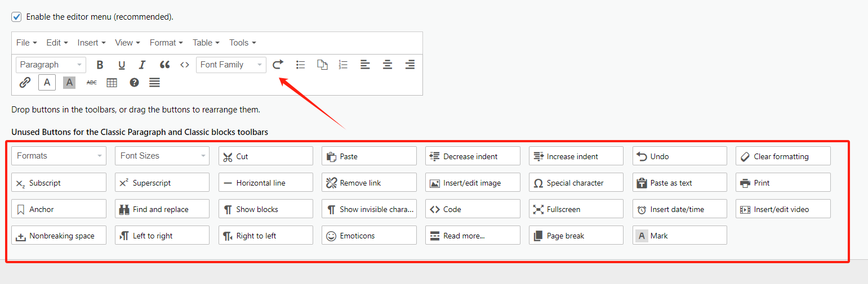Screen dimensions: 868x284
Task: Choose the Read more... button
Action: [x=473, y=235]
